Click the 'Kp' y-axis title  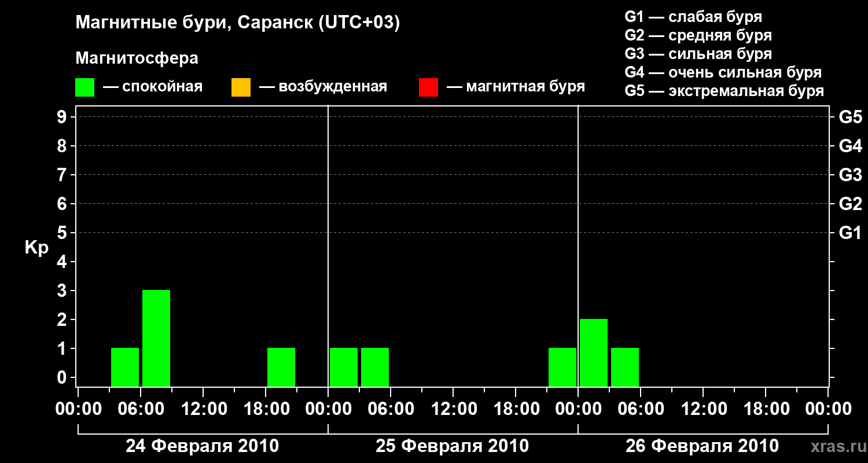[36, 248]
